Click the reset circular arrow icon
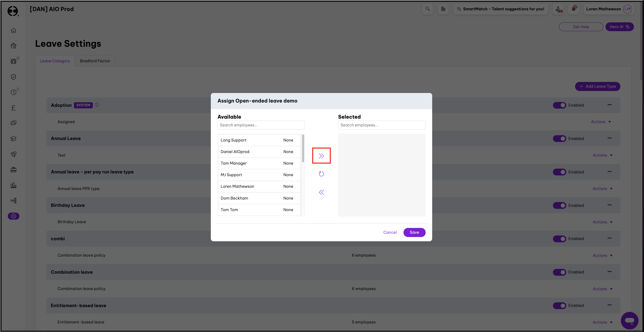This screenshot has height=332, width=644. click(321, 174)
